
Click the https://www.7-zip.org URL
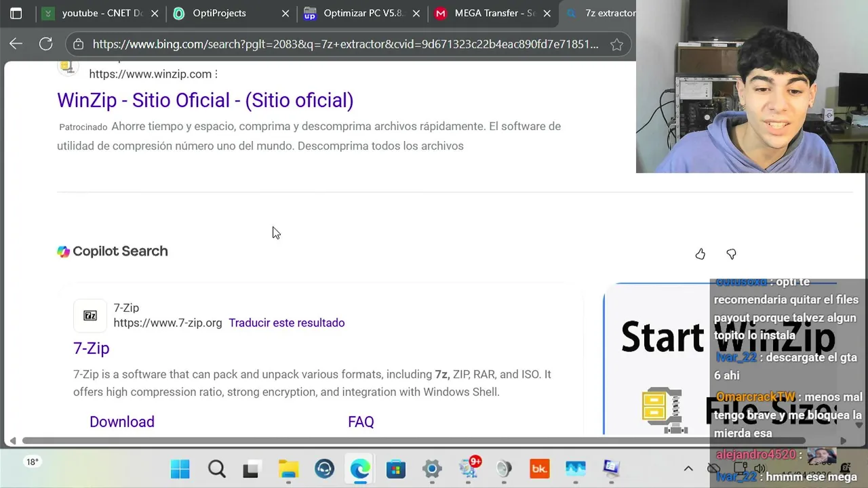tap(167, 323)
